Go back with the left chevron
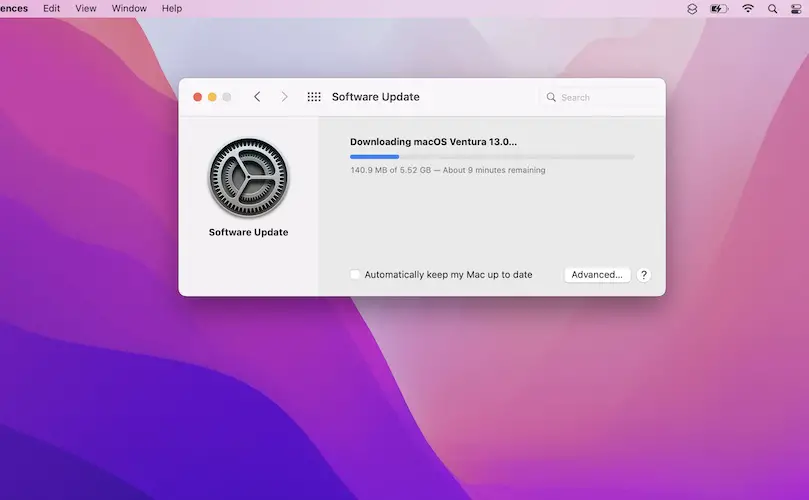809x500 pixels. (257, 97)
